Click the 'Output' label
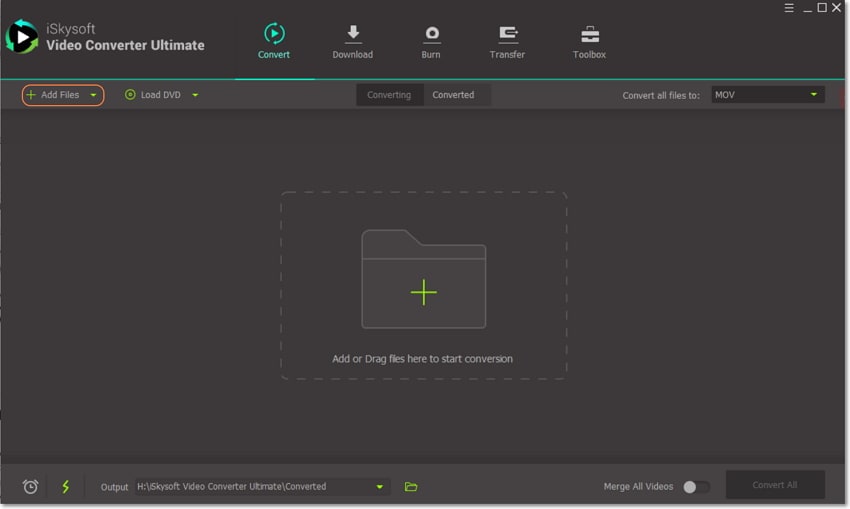850x509 pixels. click(x=114, y=487)
